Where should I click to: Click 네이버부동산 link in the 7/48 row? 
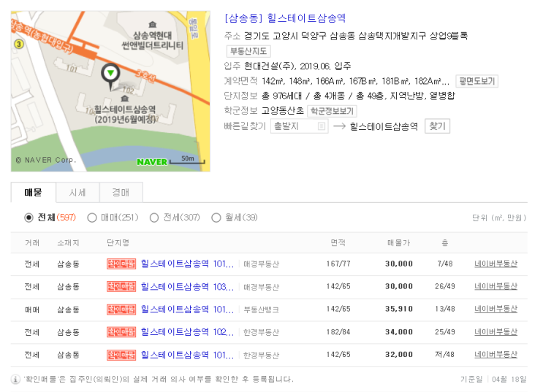click(x=495, y=264)
